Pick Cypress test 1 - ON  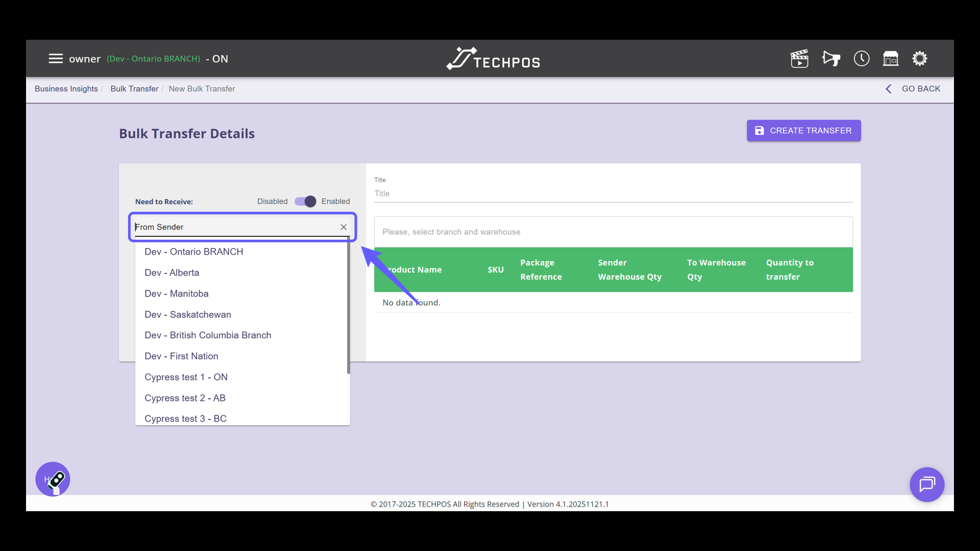pos(186,377)
